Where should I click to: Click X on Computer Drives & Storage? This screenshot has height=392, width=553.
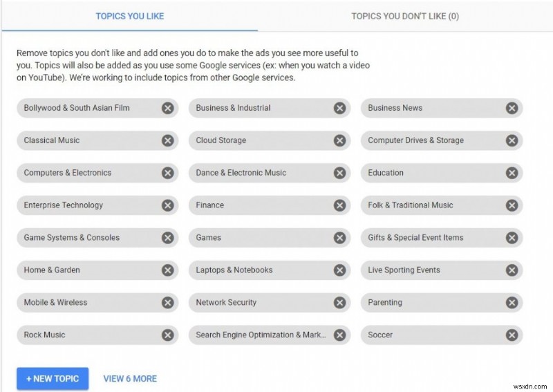tap(512, 140)
